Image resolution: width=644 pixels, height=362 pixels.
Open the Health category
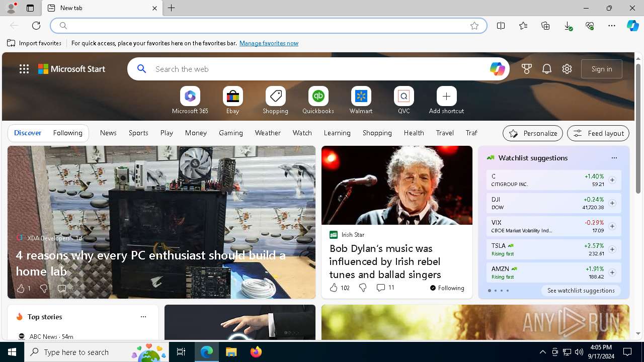tap(414, 133)
